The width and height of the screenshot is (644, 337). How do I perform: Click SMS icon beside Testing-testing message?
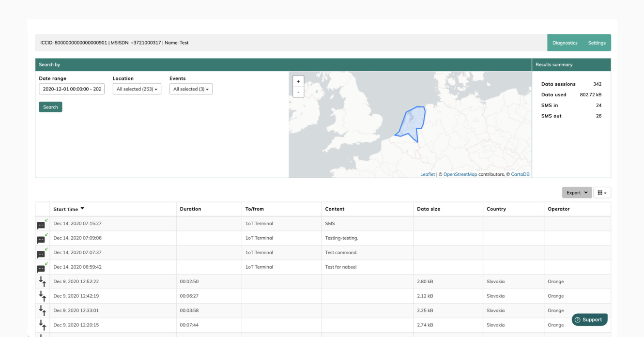pos(42,239)
